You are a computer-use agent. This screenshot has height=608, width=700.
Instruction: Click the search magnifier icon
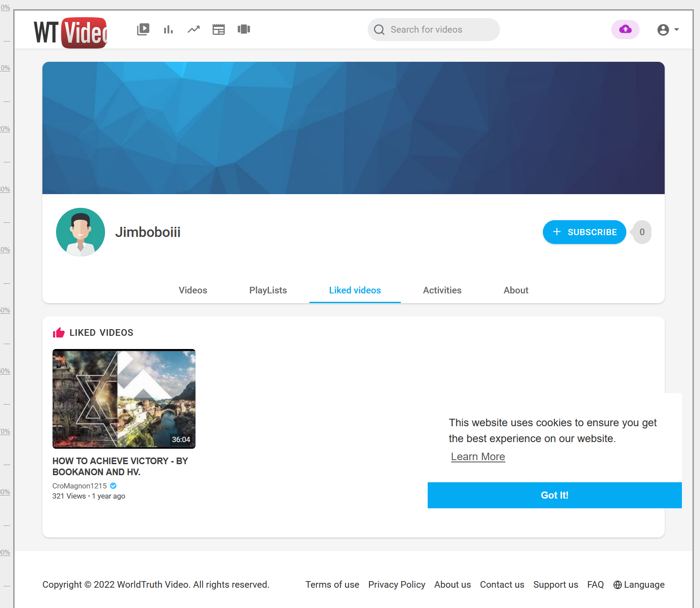(379, 30)
